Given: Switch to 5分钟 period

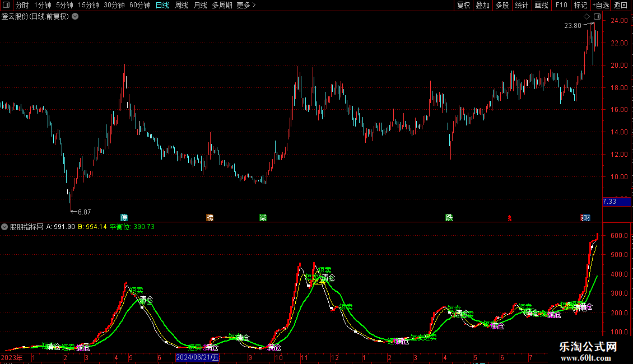Looking at the screenshot, I should coord(64,5).
